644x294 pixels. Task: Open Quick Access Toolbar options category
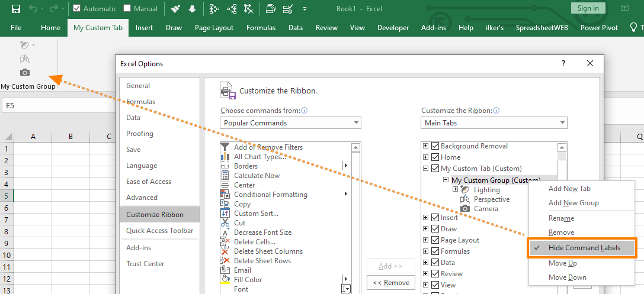[160, 231]
